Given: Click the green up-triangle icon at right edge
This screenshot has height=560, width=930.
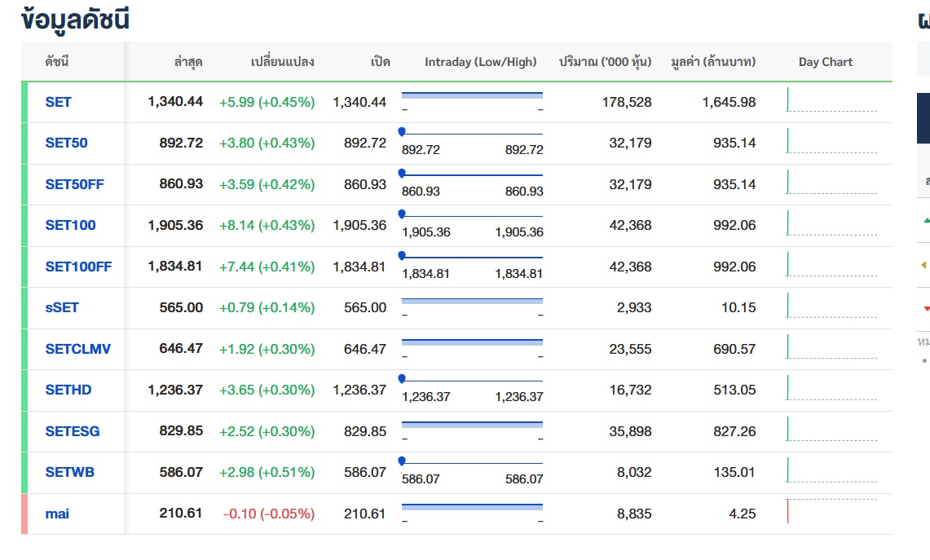Looking at the screenshot, I should click(x=926, y=219).
